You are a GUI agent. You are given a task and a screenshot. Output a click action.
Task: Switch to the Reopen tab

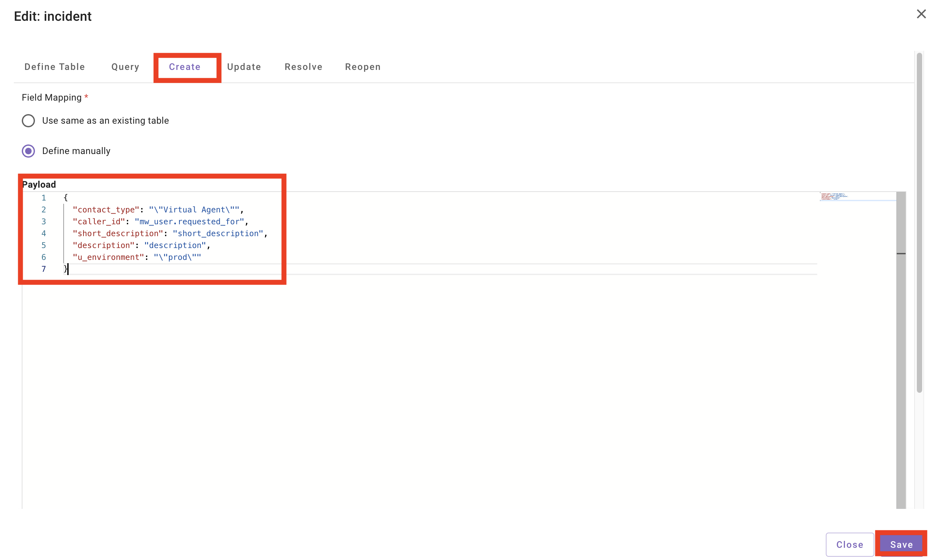coord(363,67)
